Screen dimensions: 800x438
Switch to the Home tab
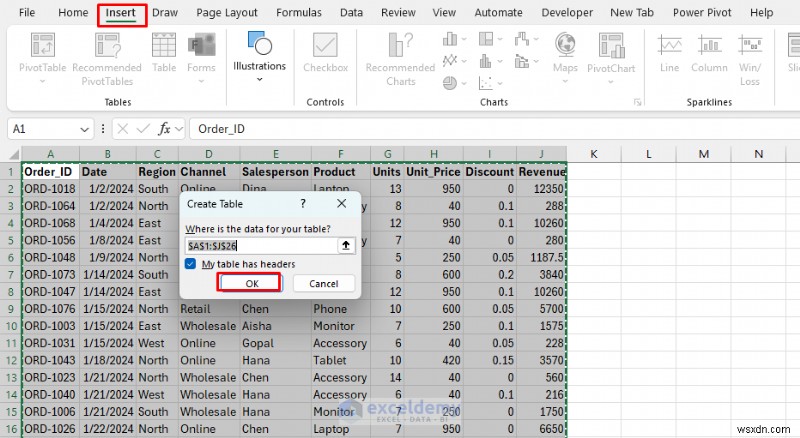coord(73,13)
